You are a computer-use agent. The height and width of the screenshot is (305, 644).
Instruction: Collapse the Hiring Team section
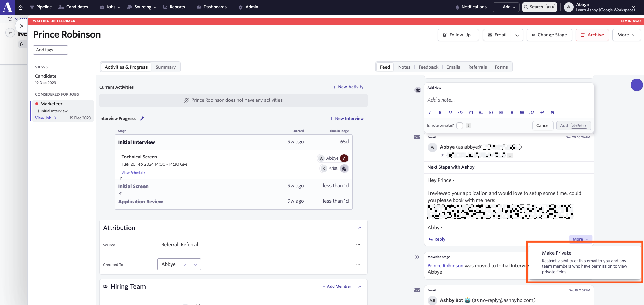360,287
